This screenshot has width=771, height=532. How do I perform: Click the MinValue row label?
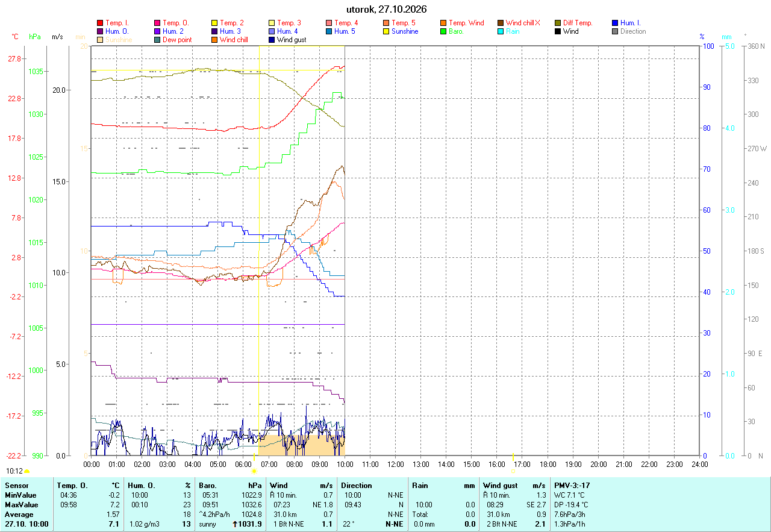click(20, 495)
